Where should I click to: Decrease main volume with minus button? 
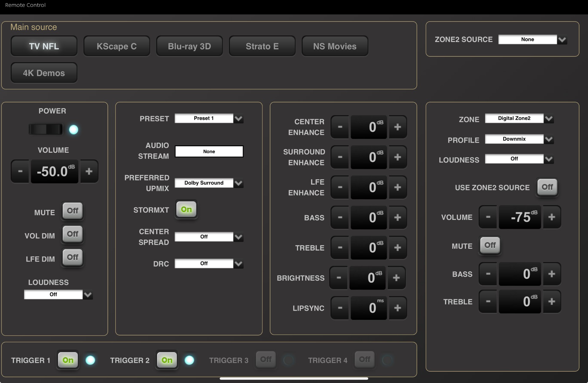(x=20, y=171)
